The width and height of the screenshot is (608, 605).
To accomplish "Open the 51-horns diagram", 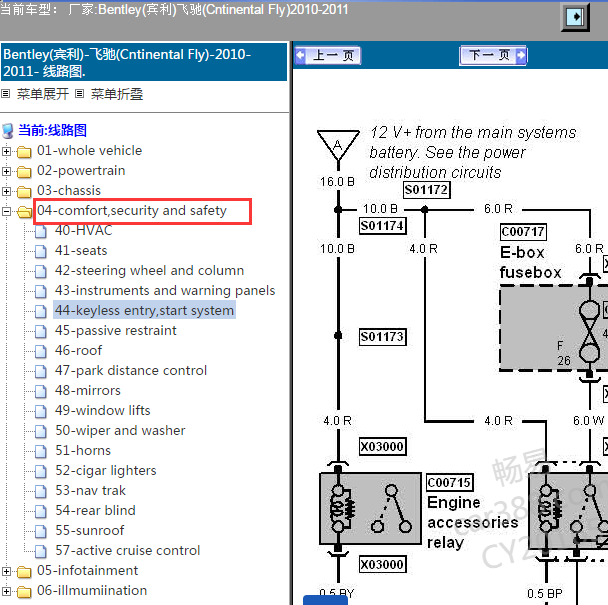I will point(83,450).
